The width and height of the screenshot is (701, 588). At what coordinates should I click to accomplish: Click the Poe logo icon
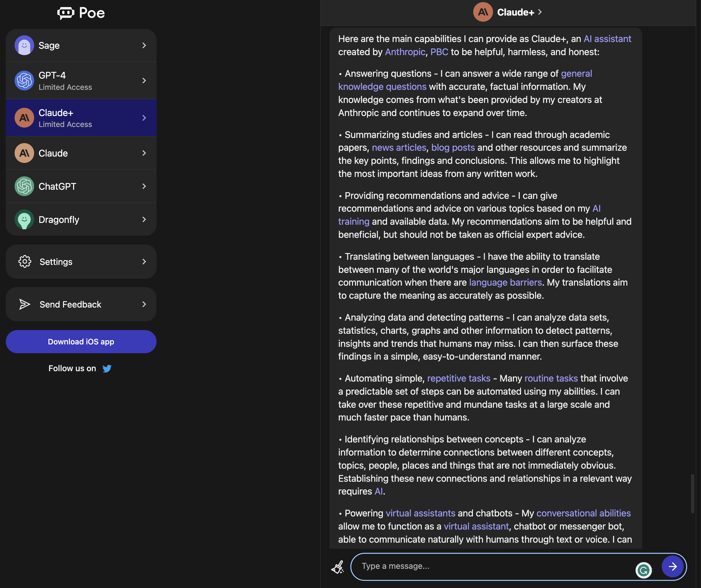(x=66, y=13)
